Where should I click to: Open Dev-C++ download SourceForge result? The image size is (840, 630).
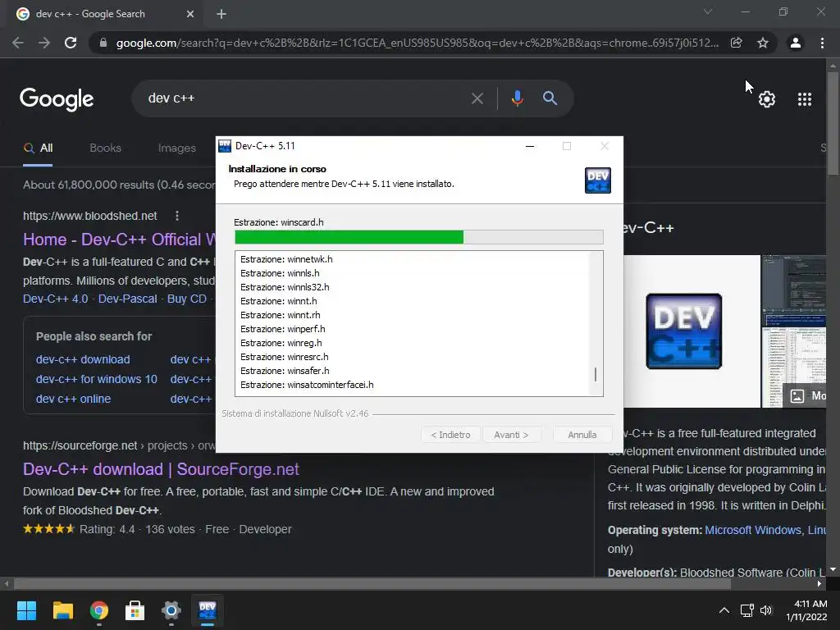[161, 469]
